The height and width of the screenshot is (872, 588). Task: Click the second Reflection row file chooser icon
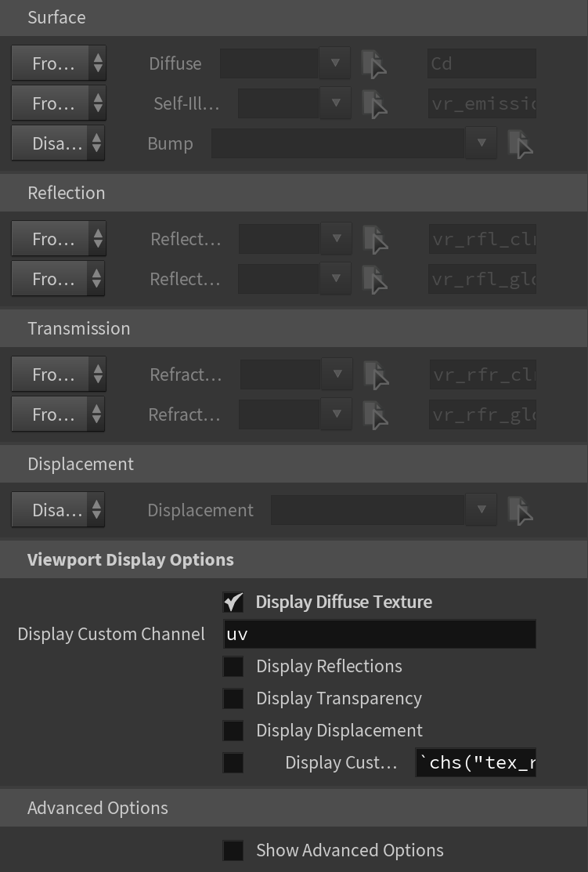(x=374, y=280)
